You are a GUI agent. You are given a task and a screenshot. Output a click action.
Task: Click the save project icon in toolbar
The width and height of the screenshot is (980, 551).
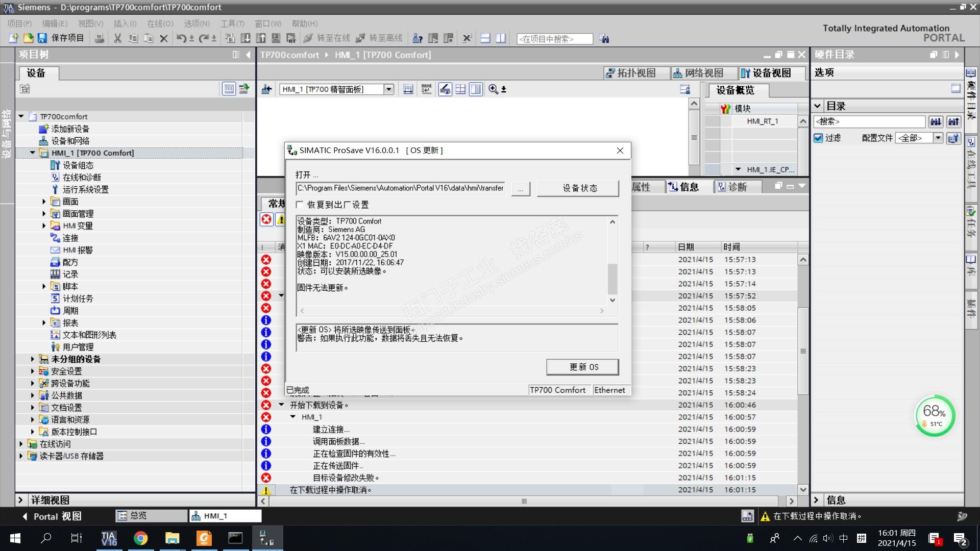(x=42, y=38)
